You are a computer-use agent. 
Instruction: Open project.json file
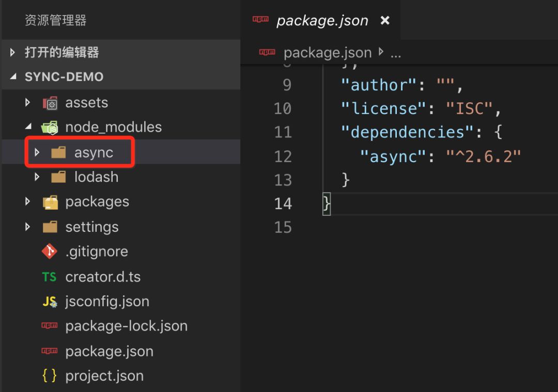(104, 376)
